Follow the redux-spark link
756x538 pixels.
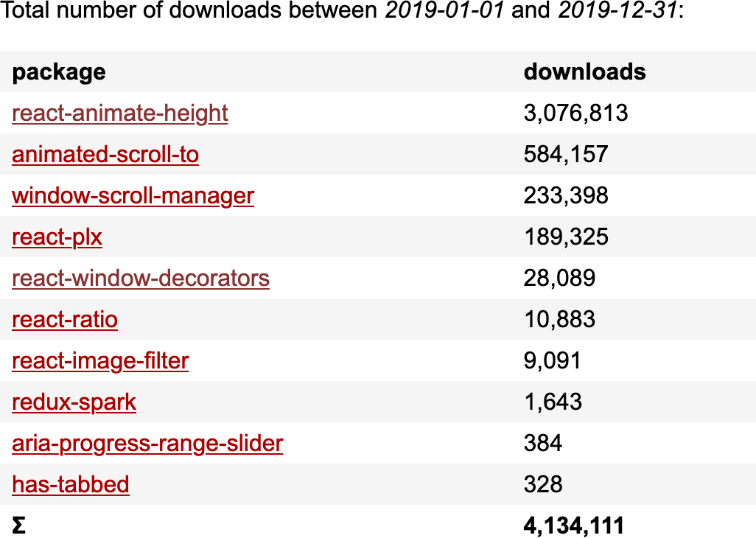pyautogui.click(x=74, y=402)
